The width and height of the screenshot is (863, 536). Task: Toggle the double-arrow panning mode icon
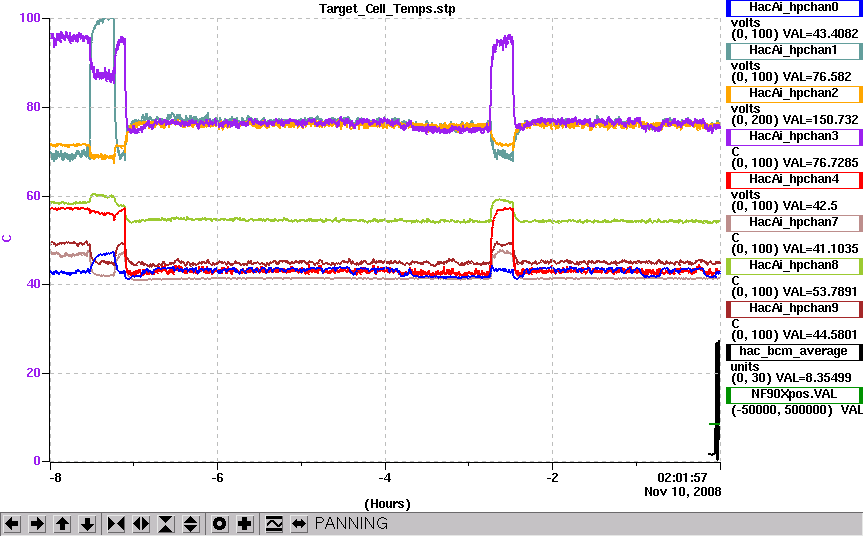pyautogui.click(x=299, y=523)
